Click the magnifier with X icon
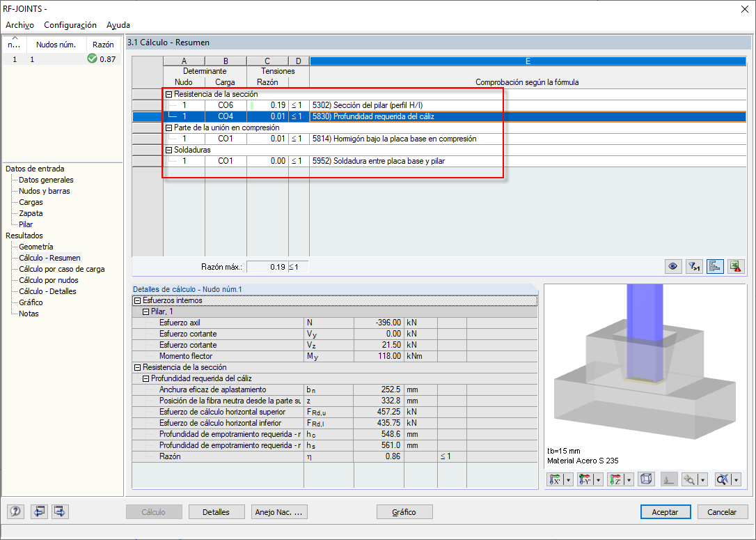The height and width of the screenshot is (540, 756). 723,479
